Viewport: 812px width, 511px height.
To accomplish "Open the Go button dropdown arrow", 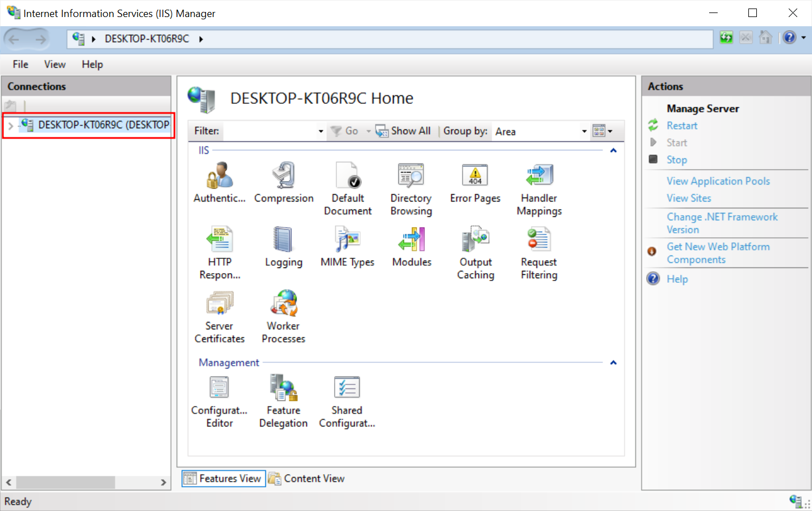I will click(368, 131).
